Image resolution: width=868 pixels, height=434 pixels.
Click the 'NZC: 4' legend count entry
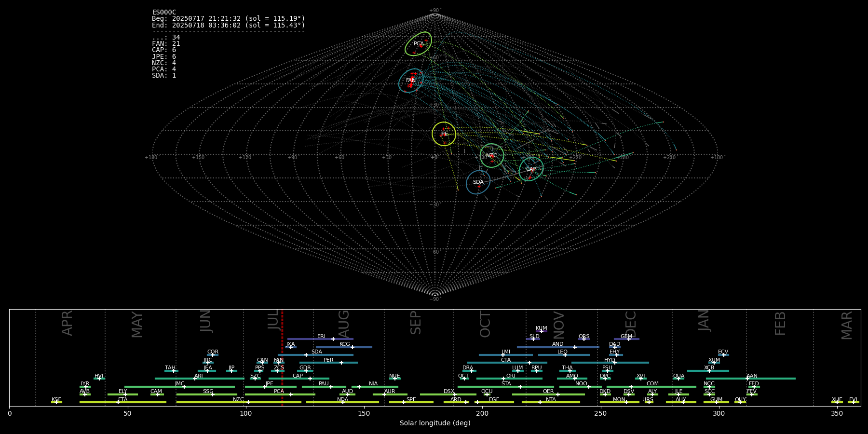pos(164,63)
